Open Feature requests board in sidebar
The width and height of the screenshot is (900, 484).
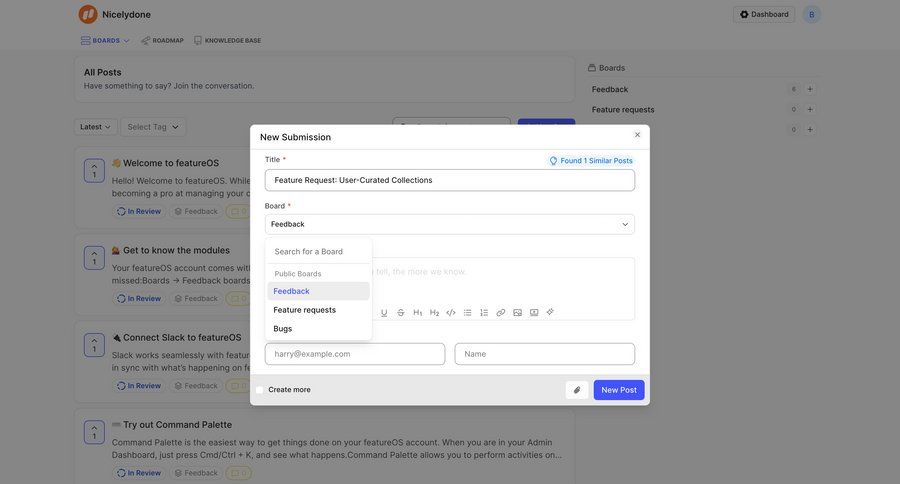click(x=623, y=110)
